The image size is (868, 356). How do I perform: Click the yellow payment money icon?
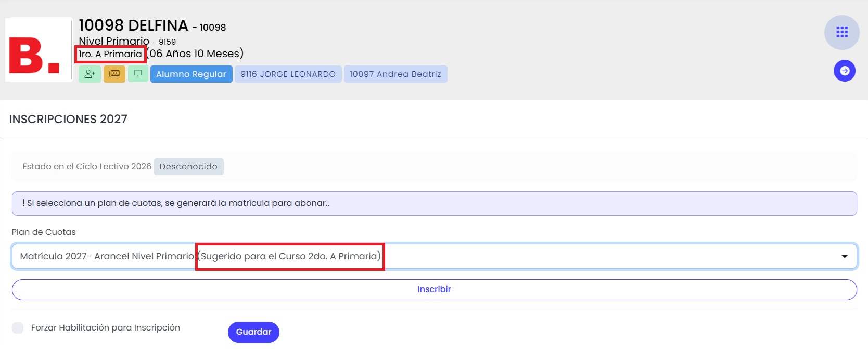(x=114, y=74)
